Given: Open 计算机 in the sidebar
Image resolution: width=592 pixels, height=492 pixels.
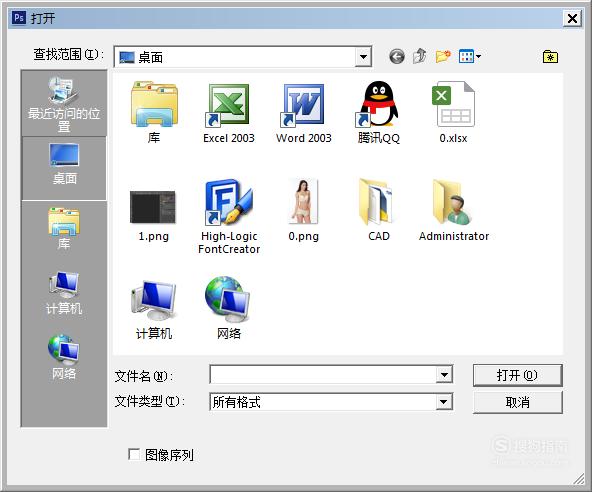Looking at the screenshot, I should tap(64, 293).
